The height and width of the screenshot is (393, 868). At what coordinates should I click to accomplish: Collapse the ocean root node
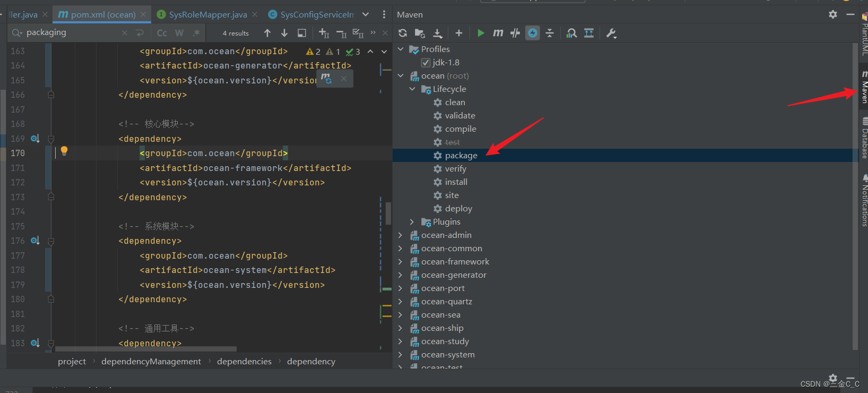pyautogui.click(x=401, y=76)
